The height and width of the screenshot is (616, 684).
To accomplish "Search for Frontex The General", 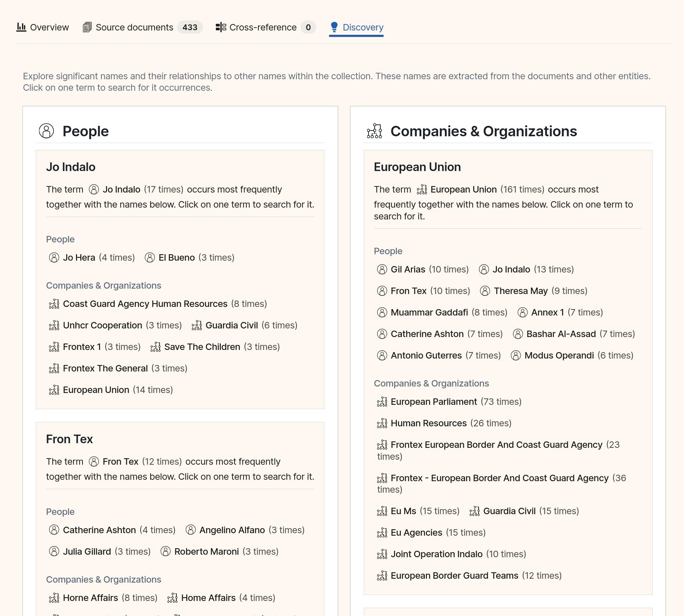I will 118,368.
